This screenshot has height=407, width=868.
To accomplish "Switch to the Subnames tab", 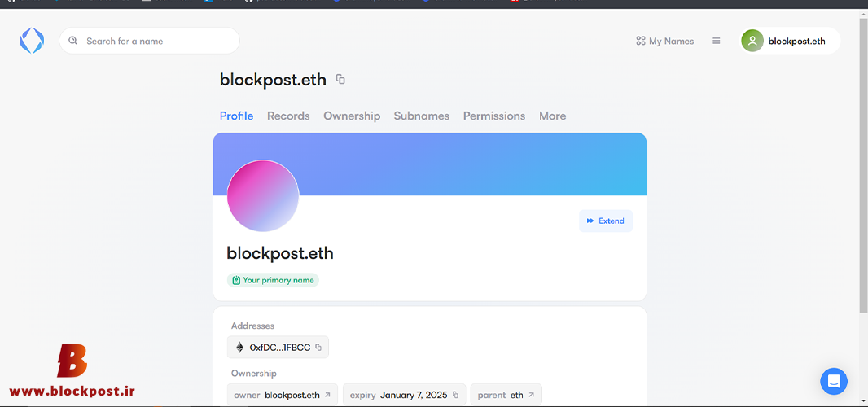I will pos(422,116).
